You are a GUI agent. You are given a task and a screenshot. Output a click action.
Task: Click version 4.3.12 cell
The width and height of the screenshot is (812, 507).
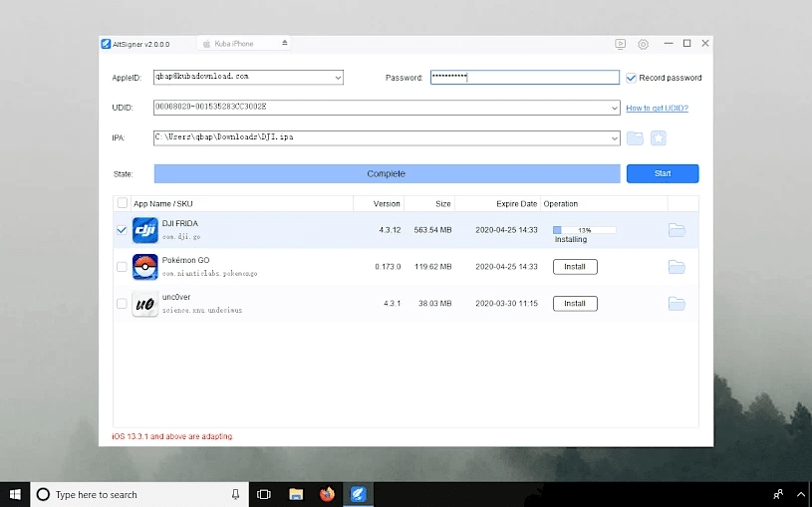pos(390,230)
